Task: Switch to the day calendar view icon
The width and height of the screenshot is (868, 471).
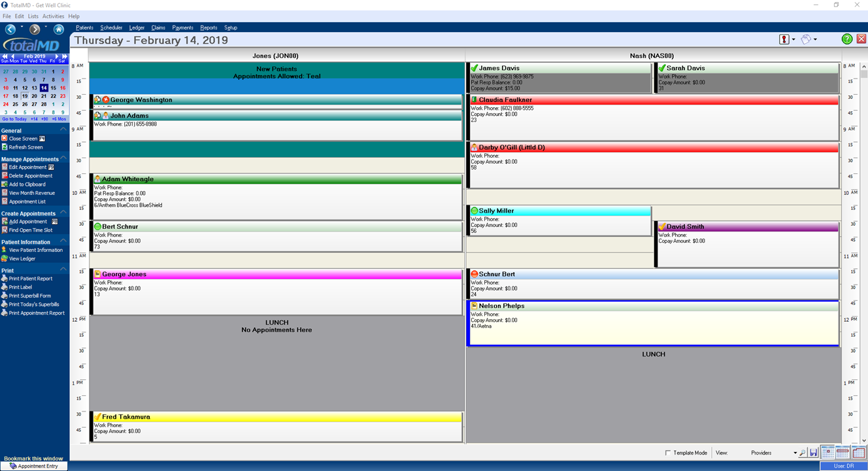Action: [827, 452]
